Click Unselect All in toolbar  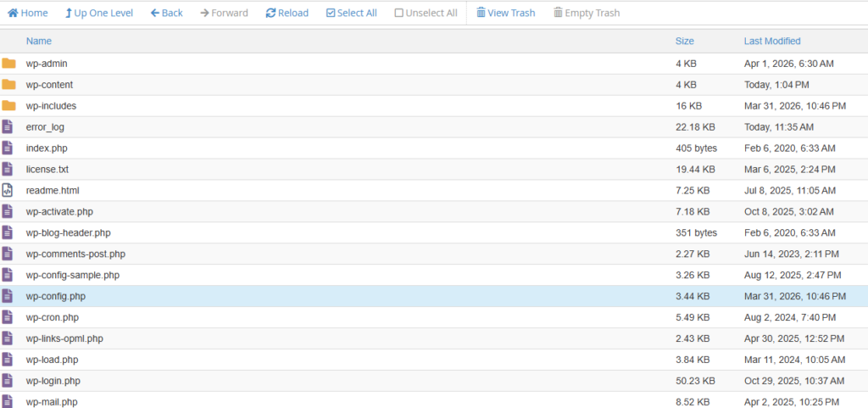[x=426, y=13]
